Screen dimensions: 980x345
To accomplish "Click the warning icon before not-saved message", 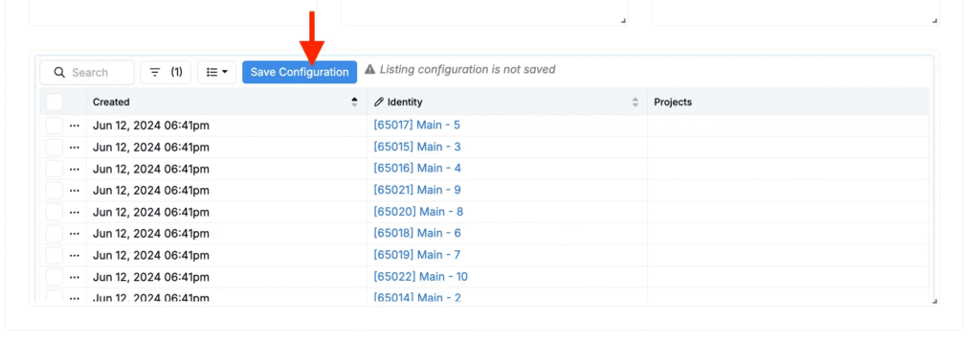I will [x=370, y=70].
